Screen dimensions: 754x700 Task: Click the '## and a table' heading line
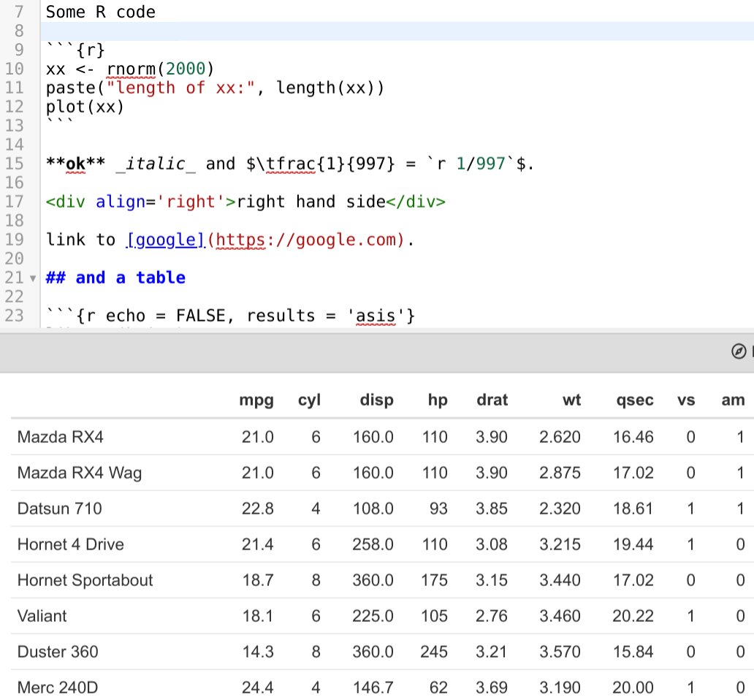coord(115,278)
